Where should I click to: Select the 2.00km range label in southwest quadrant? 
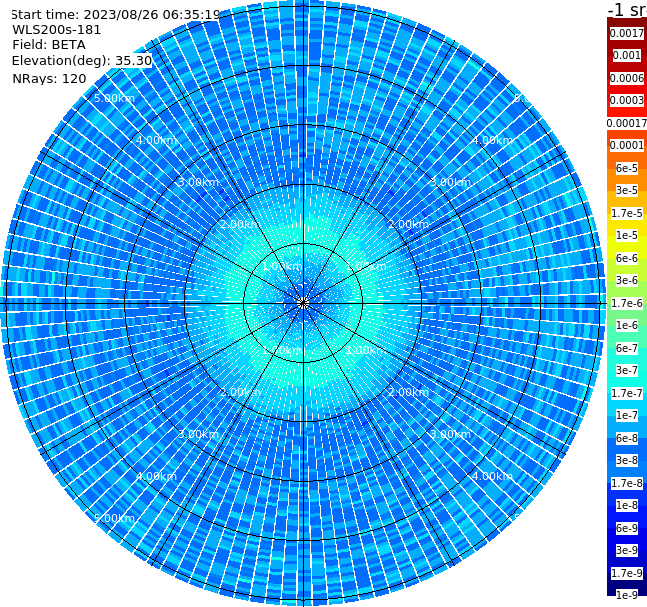click(x=240, y=392)
